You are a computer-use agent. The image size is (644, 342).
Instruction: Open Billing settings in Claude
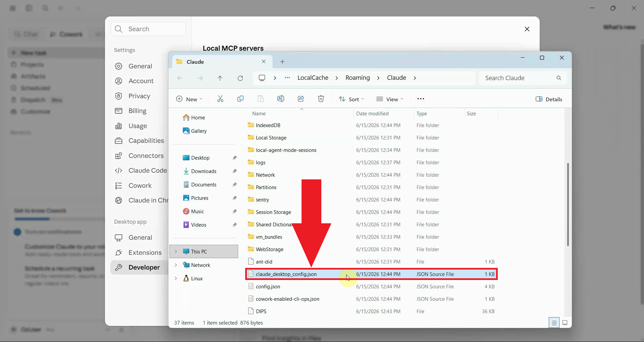[x=131, y=111]
